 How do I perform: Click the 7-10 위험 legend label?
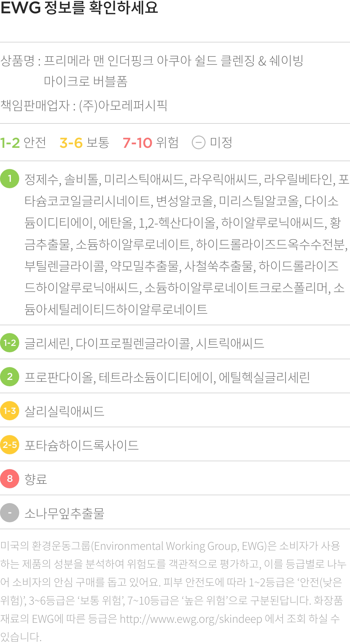tap(150, 142)
